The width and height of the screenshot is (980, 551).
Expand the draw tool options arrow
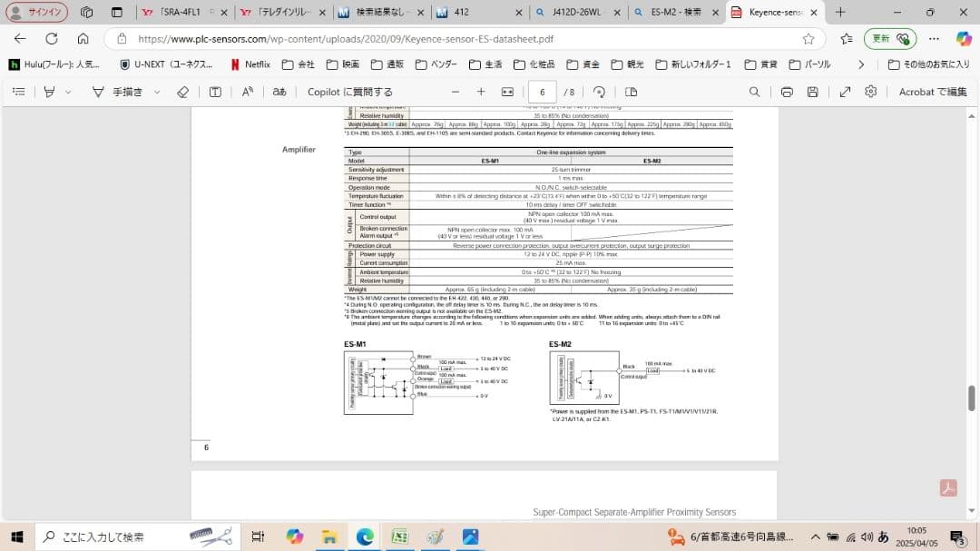click(157, 92)
